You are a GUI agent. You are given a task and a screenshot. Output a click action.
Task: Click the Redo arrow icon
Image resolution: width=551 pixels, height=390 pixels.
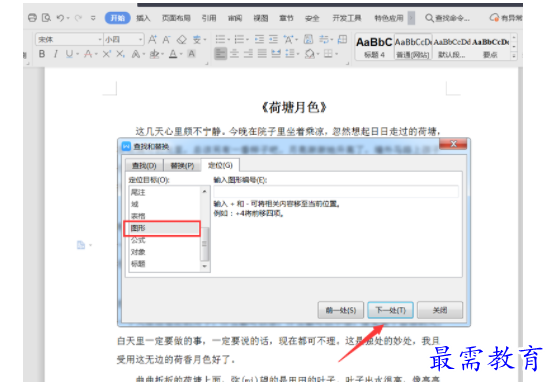[x=78, y=18]
